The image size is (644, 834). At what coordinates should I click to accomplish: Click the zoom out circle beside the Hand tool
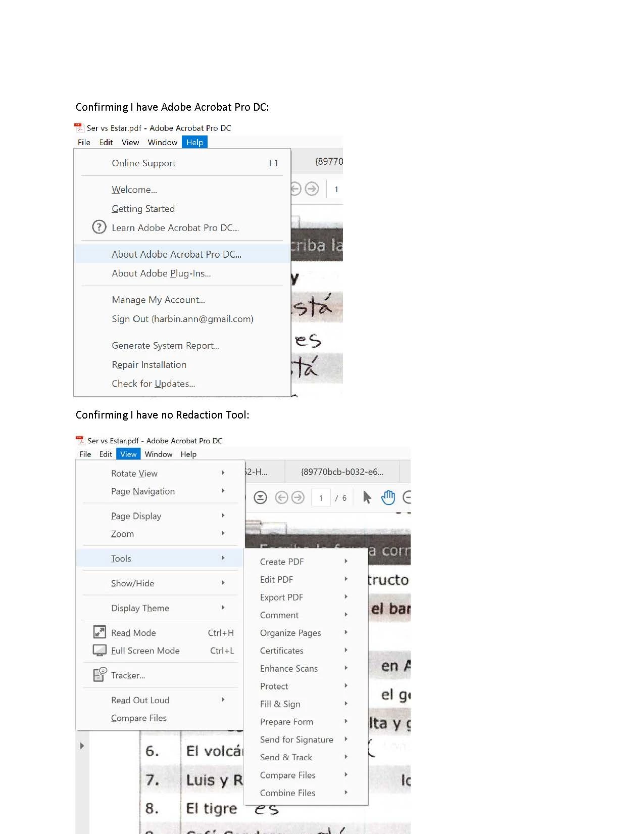point(407,497)
